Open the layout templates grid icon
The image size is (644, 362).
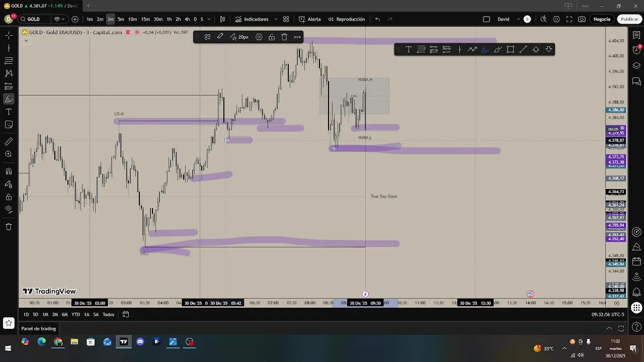click(x=286, y=19)
